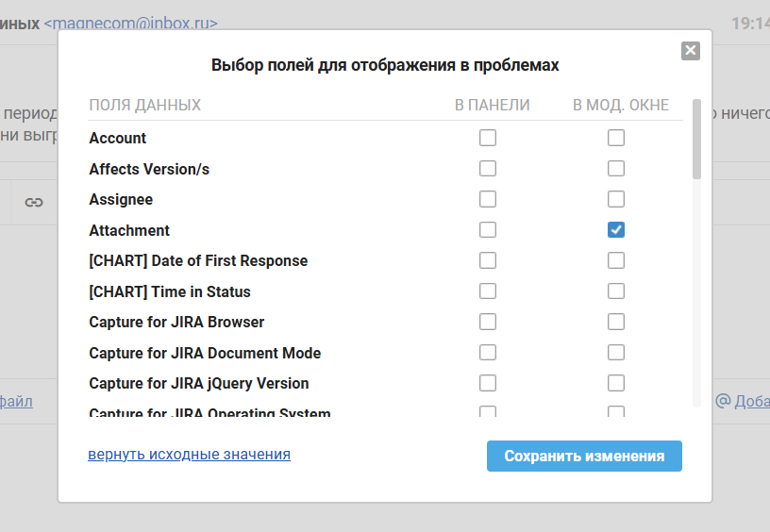770x532 pixels.
Task: Enable Account in panel checkbox
Action: pyautogui.click(x=488, y=138)
